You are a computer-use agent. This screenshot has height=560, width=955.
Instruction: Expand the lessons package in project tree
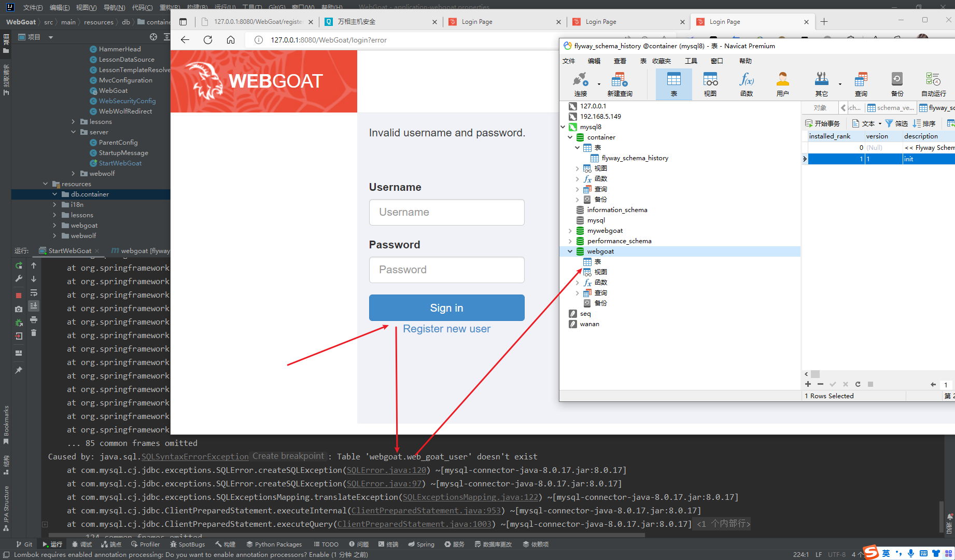[73, 122]
